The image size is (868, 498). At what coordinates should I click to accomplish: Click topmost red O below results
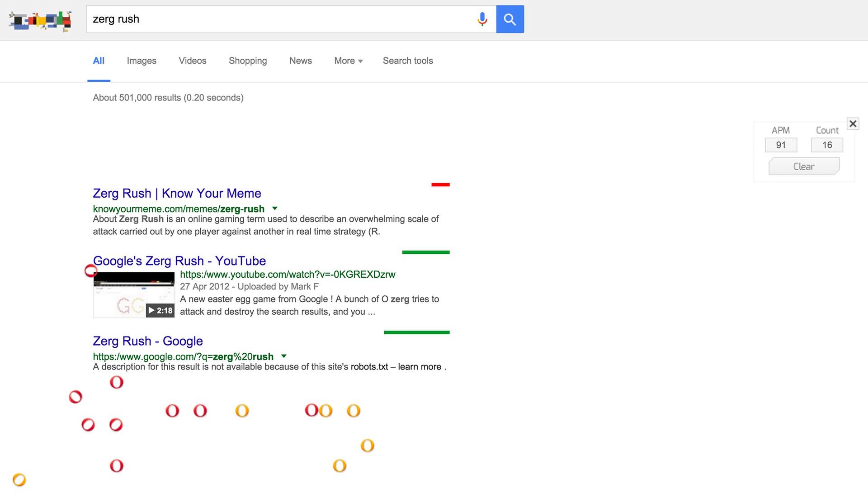[117, 382]
